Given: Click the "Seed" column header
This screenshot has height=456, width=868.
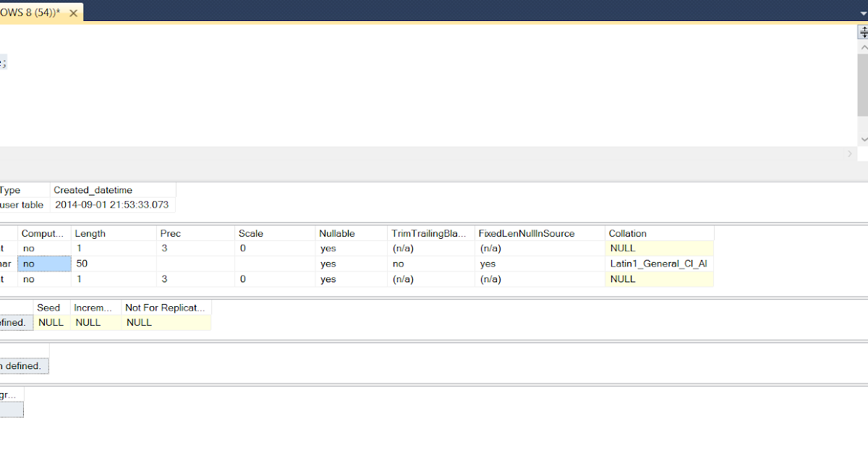Looking at the screenshot, I should pos(49,307).
